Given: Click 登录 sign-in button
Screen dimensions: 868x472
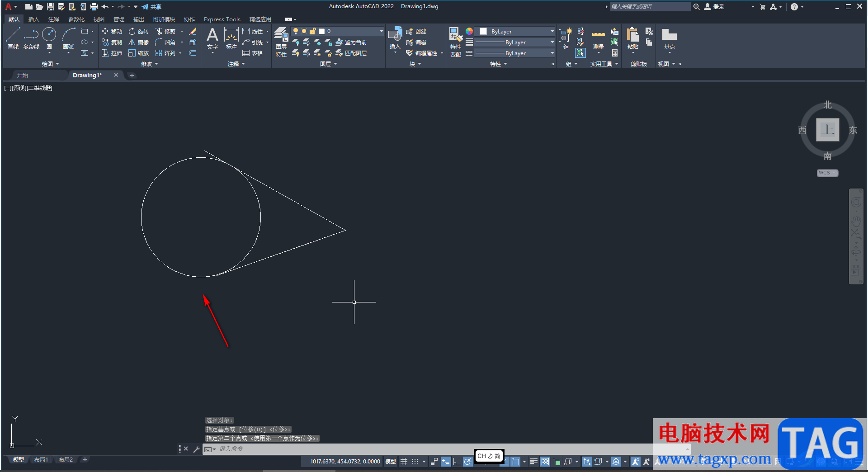Looking at the screenshot, I should click(x=714, y=7).
